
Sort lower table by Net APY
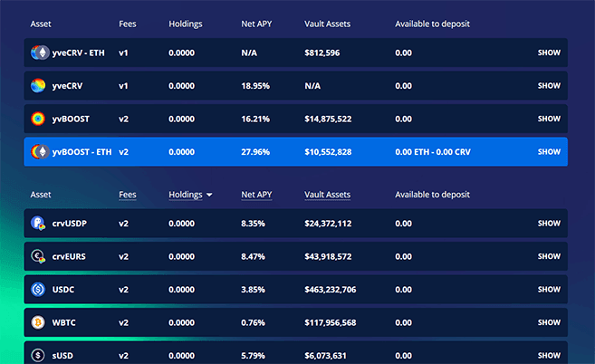pyautogui.click(x=257, y=195)
